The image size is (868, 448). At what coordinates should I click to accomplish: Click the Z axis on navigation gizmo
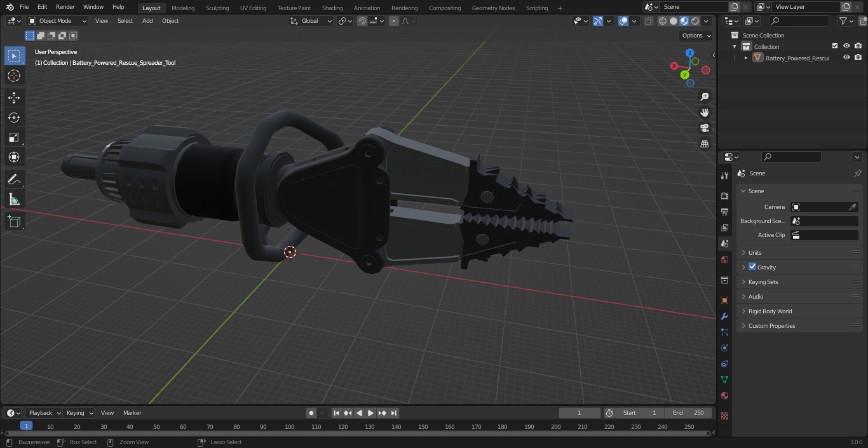[690, 53]
